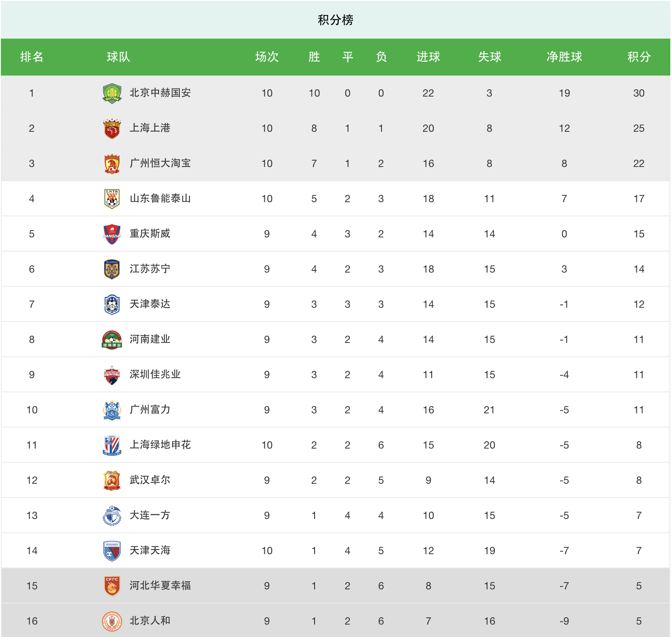Click the 净胜球 column header
This screenshot has width=672, height=637.
pos(564,57)
